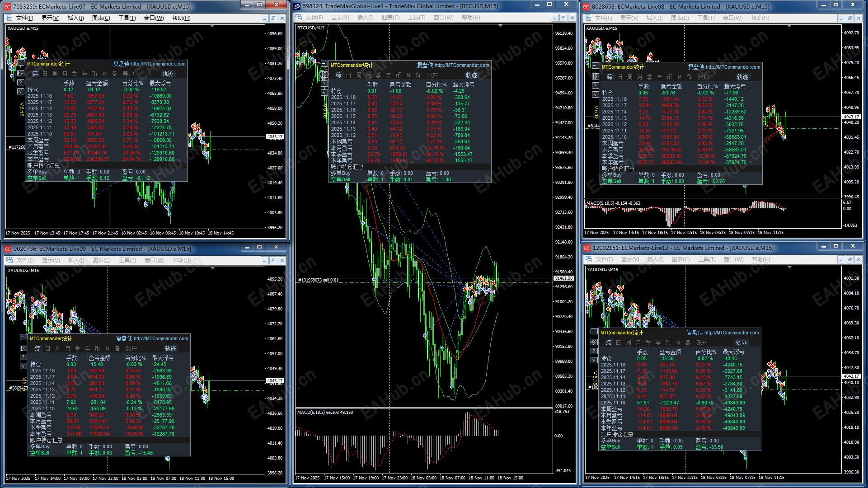Click the help (?) icon in the BTCUSD panel

click(324, 84)
